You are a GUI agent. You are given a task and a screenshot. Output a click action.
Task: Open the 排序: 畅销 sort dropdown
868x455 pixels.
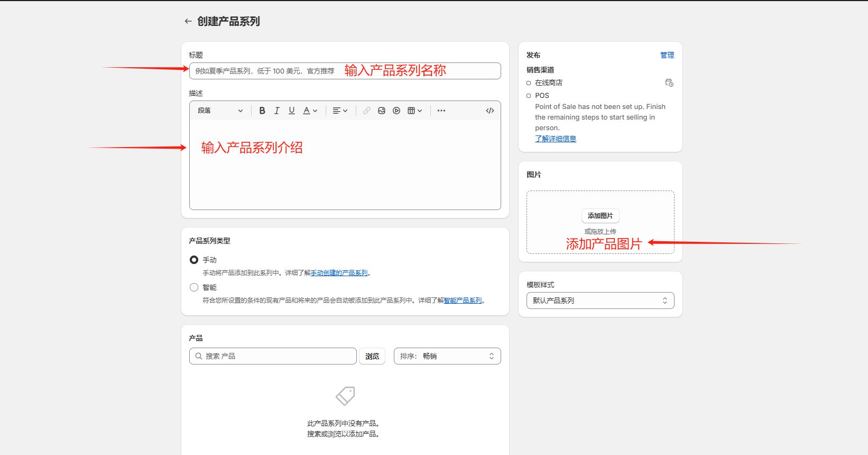pos(447,356)
